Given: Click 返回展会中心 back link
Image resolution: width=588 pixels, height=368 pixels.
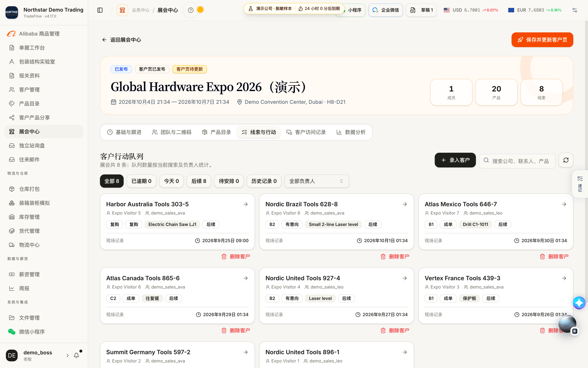Looking at the screenshot, I should (121, 40).
